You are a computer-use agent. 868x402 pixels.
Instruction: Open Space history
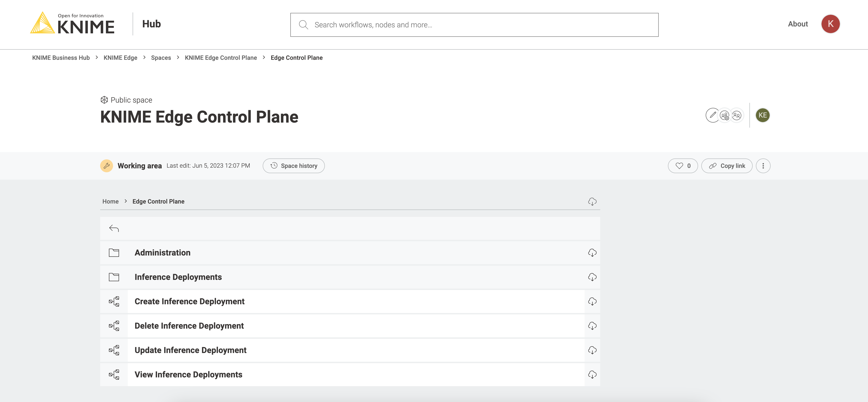[x=294, y=166]
